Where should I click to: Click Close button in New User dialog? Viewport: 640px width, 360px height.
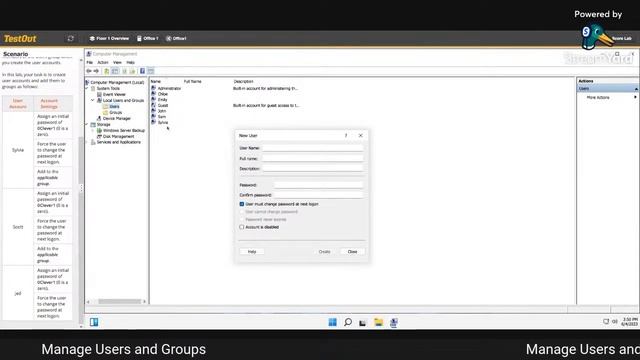click(x=352, y=251)
